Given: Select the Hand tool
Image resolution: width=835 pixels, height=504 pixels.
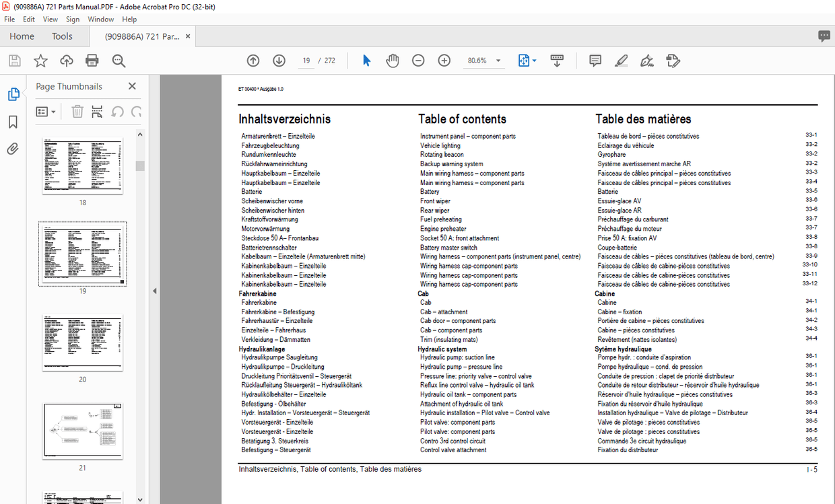Looking at the screenshot, I should point(393,61).
